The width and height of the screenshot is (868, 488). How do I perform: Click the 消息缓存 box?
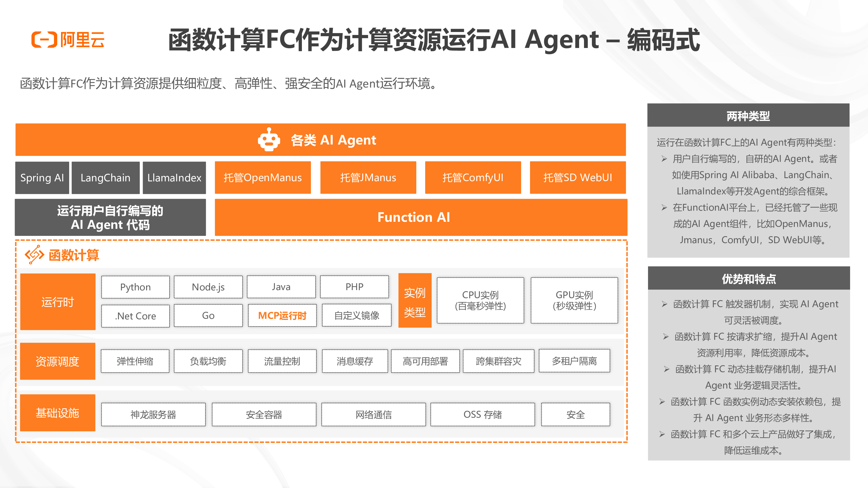pos(355,361)
